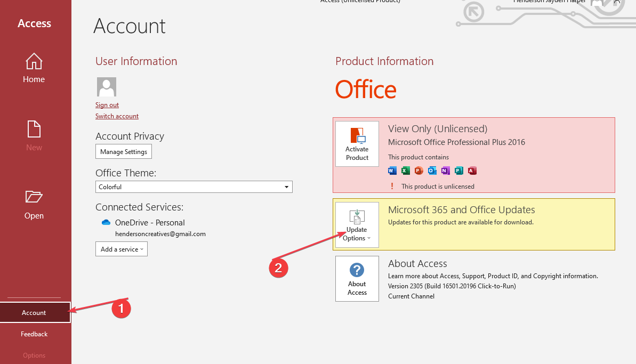The width and height of the screenshot is (636, 364).
Task: Open the Open file page
Action: 34,205
